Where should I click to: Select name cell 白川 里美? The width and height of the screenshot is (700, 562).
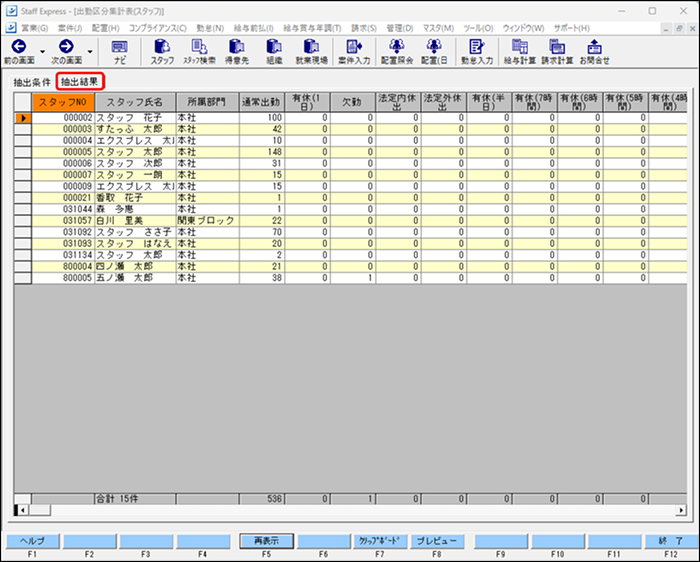[x=135, y=221]
